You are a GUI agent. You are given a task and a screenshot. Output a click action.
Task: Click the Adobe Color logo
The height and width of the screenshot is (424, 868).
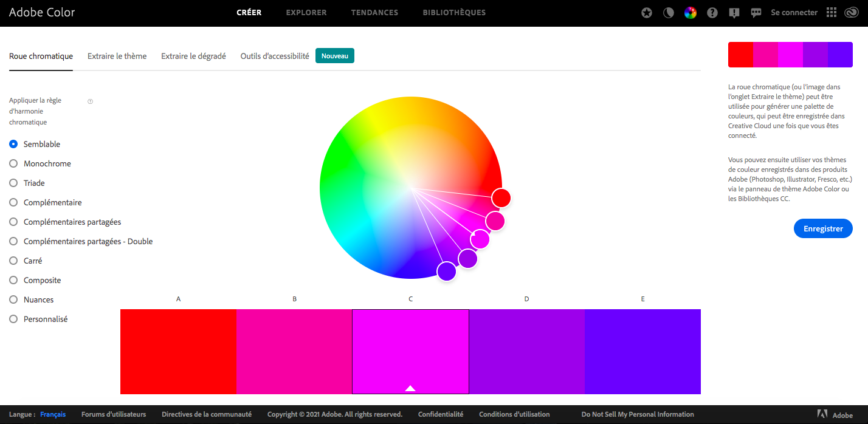42,12
